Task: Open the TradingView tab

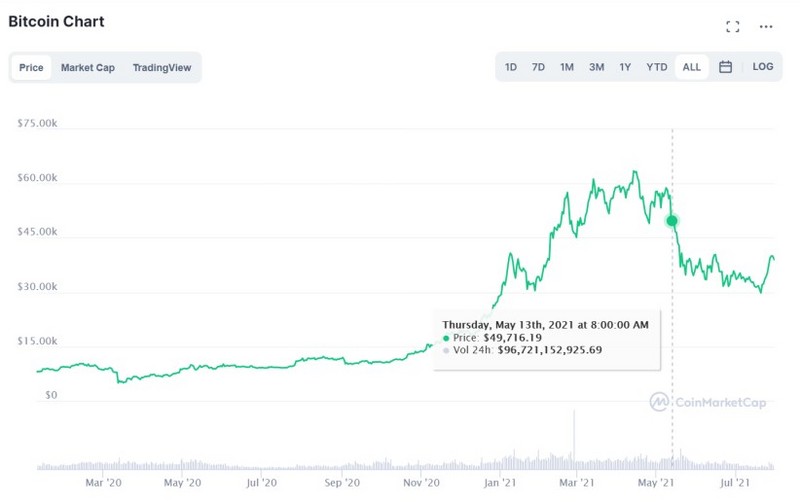Action: click(161, 68)
